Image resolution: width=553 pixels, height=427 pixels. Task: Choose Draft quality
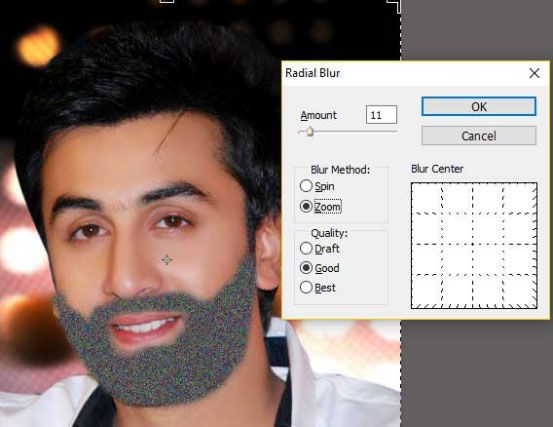(306, 249)
